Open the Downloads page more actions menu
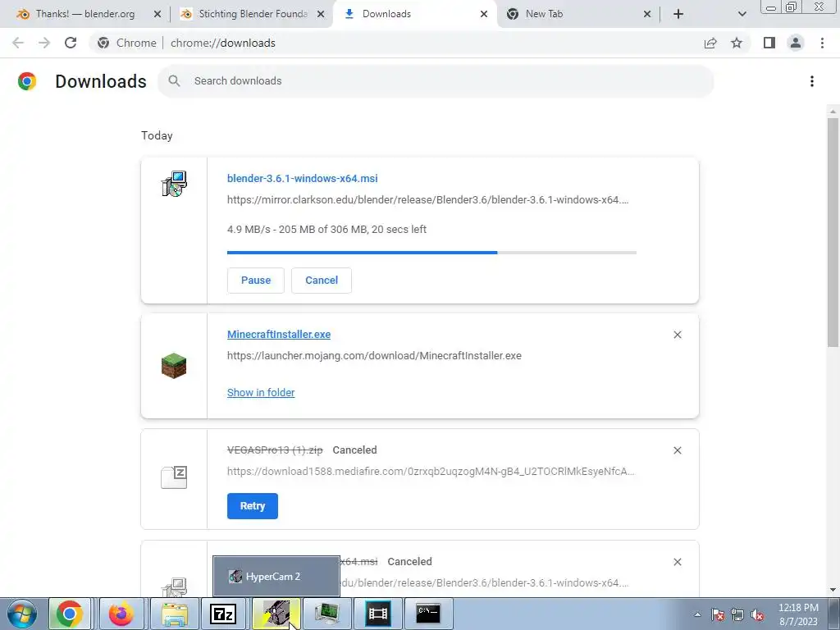 coord(812,81)
